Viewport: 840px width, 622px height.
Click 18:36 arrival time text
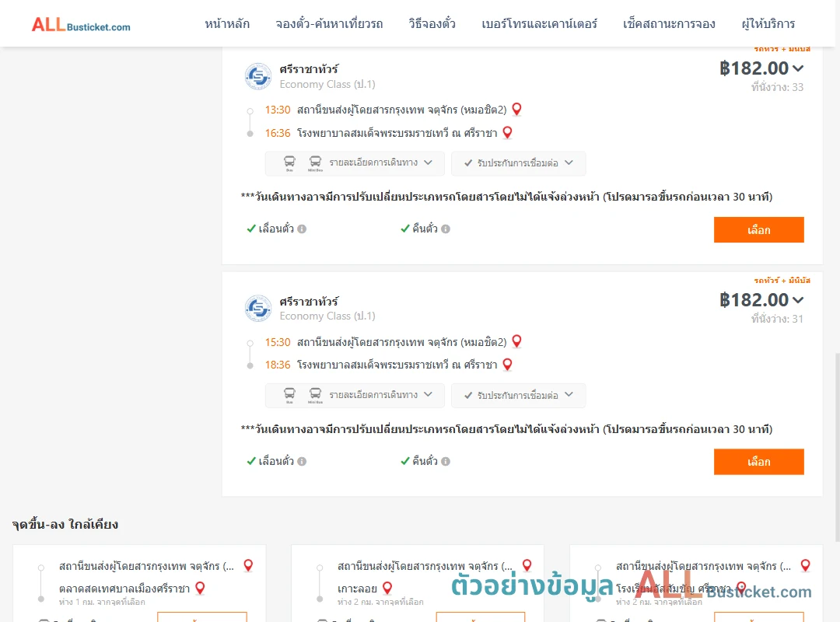[278, 365]
